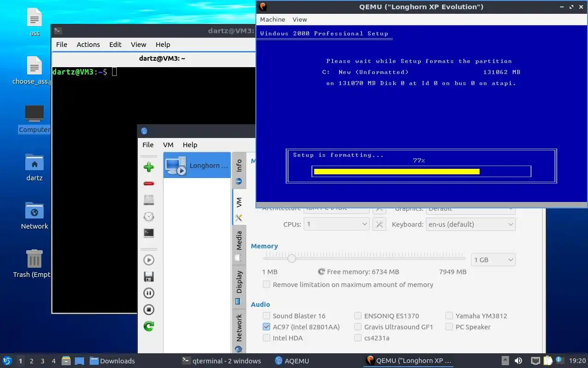Open the VM menu in AQEMU
588x368 pixels.
[x=168, y=144]
